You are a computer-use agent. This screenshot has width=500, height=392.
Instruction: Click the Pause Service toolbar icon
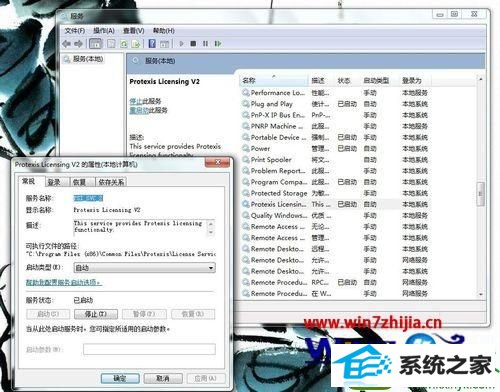click(205, 44)
